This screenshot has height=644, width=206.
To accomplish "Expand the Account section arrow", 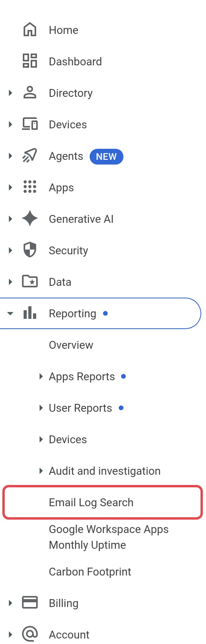I will 11,635.
